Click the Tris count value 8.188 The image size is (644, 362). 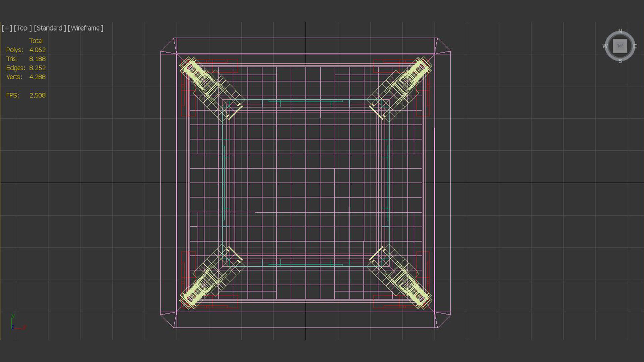pyautogui.click(x=37, y=59)
